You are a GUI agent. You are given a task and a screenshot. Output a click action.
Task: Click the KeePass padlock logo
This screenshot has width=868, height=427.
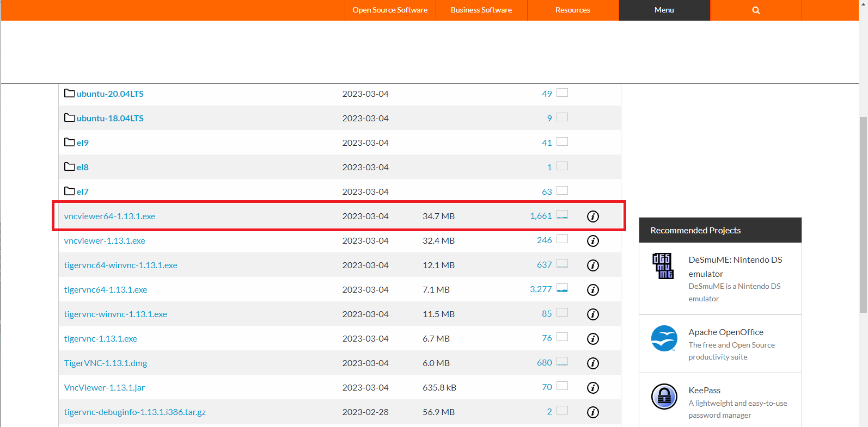(x=664, y=397)
